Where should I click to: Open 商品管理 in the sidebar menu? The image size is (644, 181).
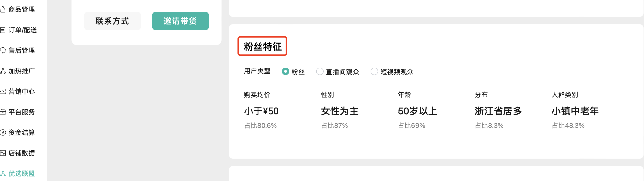pyautogui.click(x=22, y=10)
